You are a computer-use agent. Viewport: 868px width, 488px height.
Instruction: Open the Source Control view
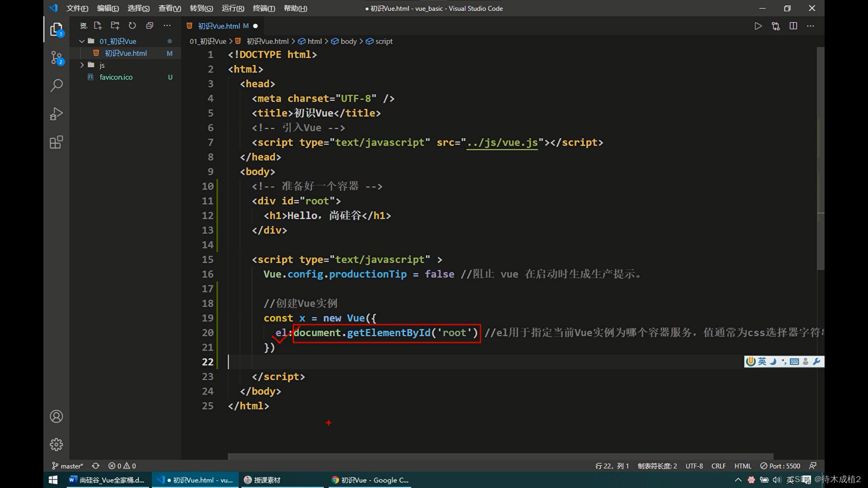(57, 58)
